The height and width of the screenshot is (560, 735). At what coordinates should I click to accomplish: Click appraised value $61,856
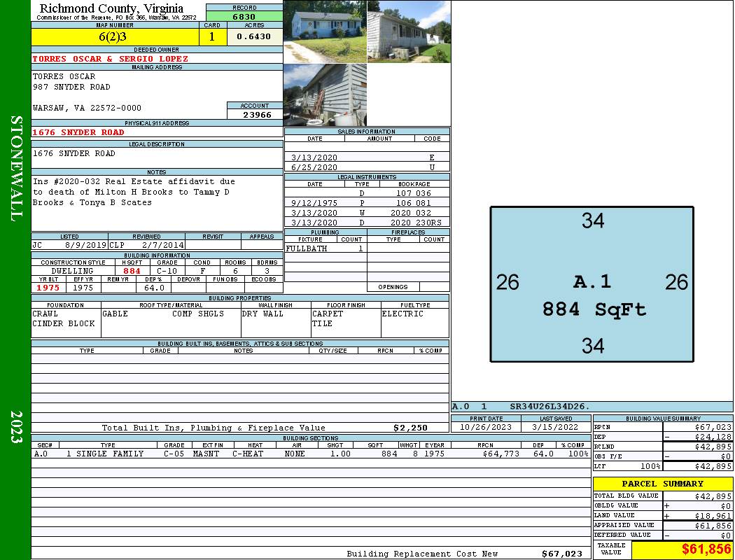(713, 526)
